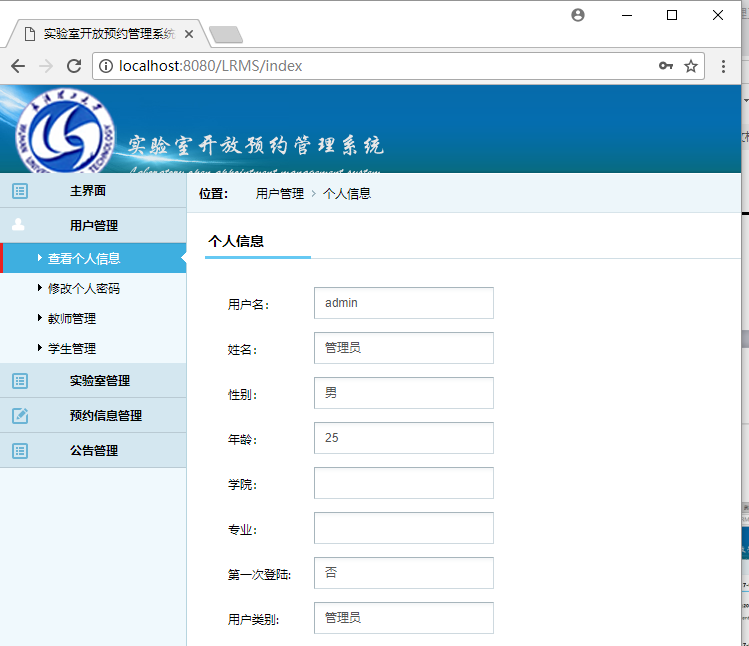Click the 位置: label
The width and height of the screenshot is (749, 646).
coord(214,194)
